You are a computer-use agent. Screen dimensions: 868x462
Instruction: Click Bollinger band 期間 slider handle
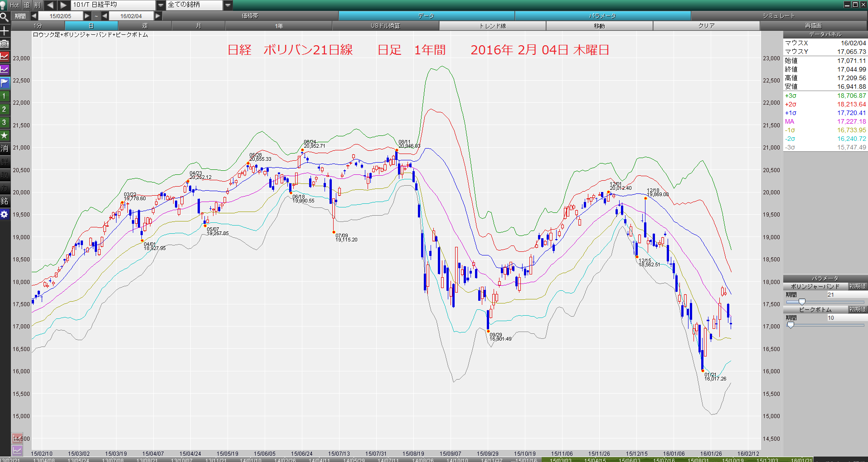click(802, 302)
